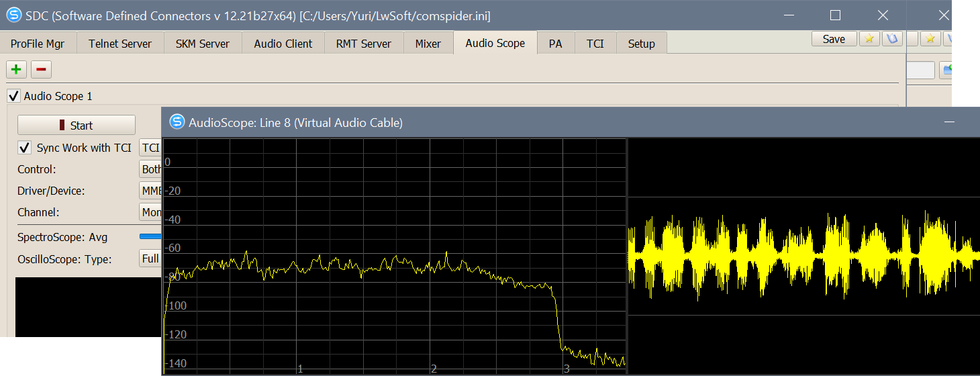Click the blue book icon beside Save
The image size is (980, 376).
[891, 39]
